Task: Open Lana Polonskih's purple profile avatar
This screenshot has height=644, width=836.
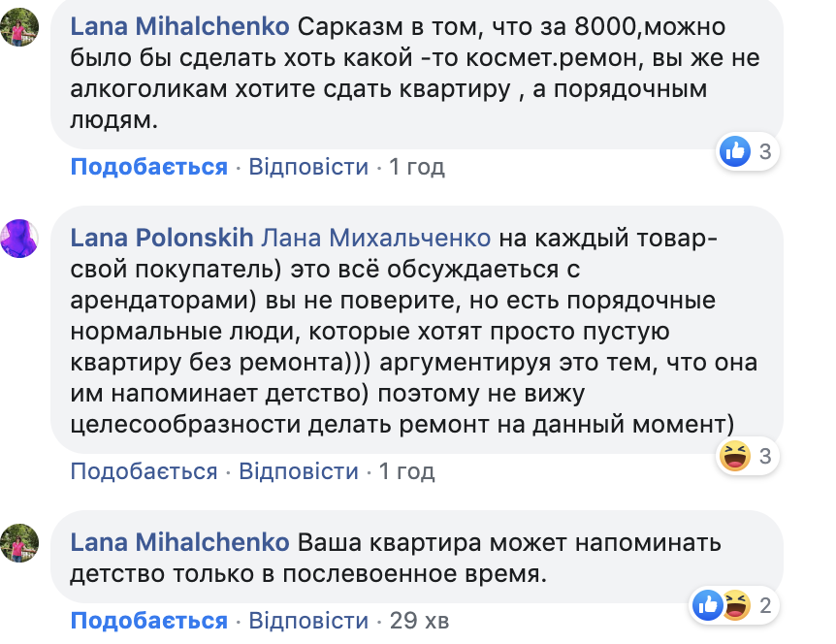Action: pos(19,238)
